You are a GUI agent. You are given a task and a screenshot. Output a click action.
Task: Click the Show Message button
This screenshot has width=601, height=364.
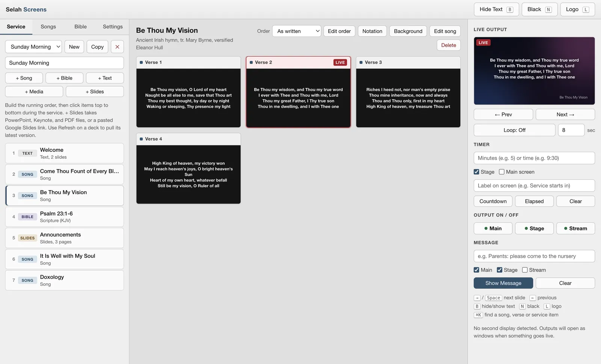(503, 283)
